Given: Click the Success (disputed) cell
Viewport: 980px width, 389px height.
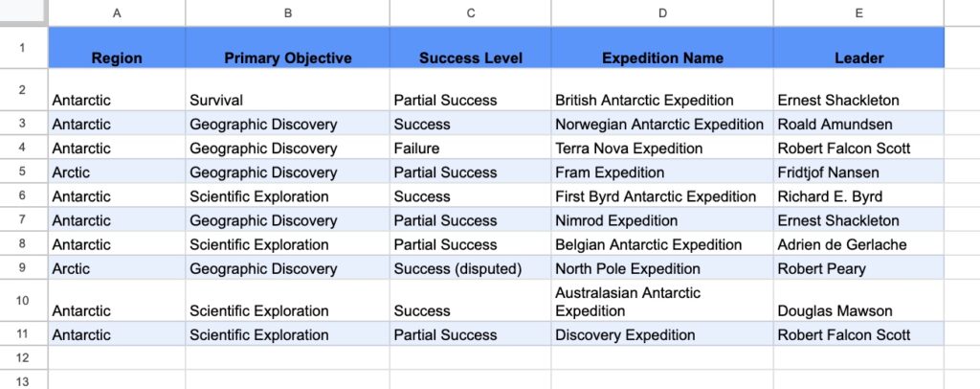Looking at the screenshot, I should [x=457, y=268].
